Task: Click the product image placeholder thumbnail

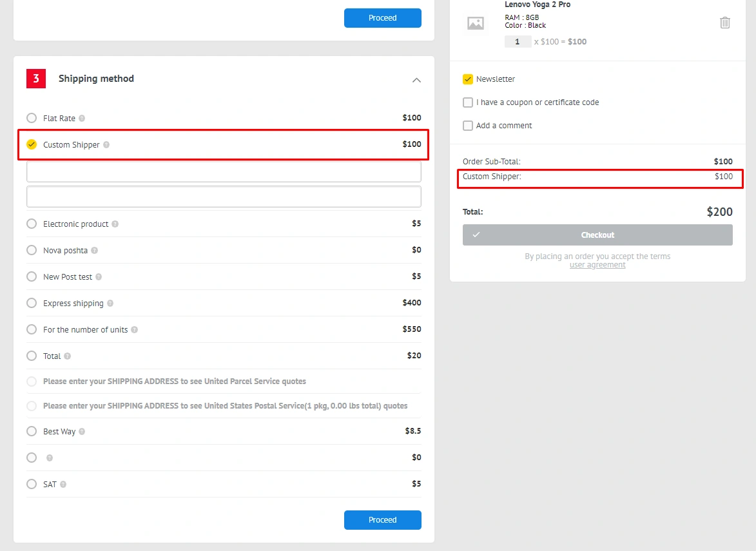Action: click(476, 23)
